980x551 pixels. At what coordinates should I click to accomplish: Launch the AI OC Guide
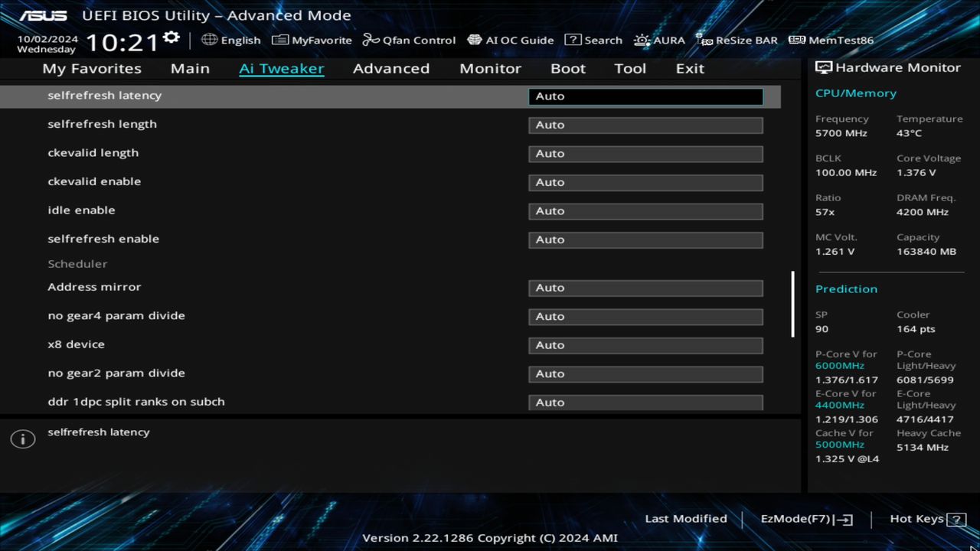(511, 40)
